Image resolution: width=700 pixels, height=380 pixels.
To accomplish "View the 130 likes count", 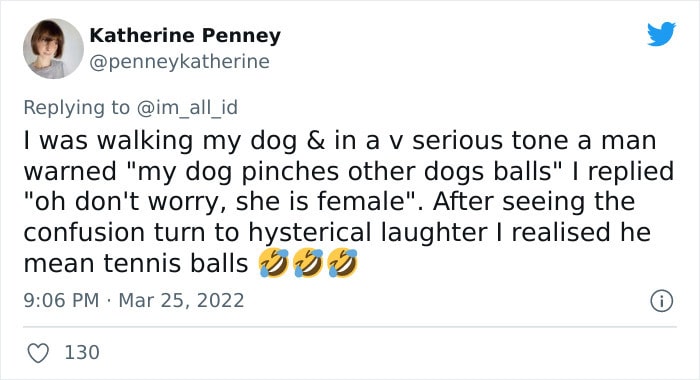I will coord(82,352).
